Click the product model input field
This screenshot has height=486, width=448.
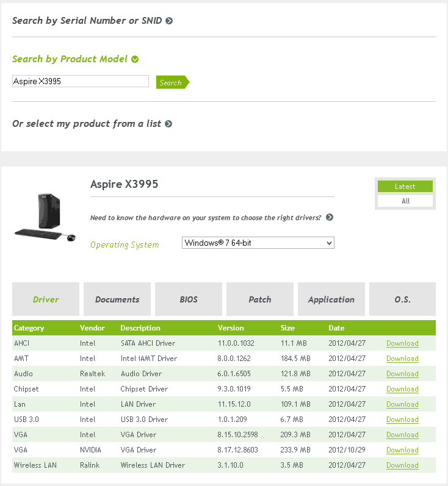(x=81, y=81)
